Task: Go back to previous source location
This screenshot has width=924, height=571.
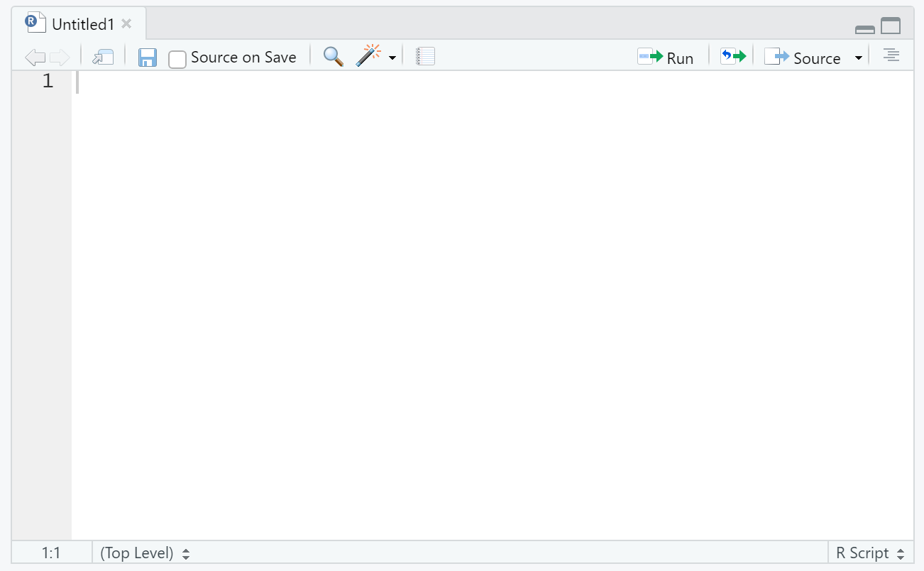Action: 35,58
